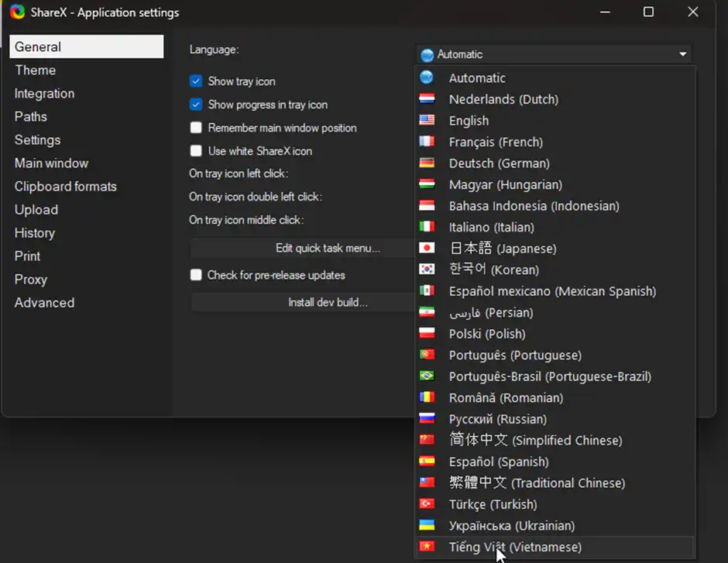Click the Ukrainian flag icon
728x563 pixels.
tap(428, 526)
